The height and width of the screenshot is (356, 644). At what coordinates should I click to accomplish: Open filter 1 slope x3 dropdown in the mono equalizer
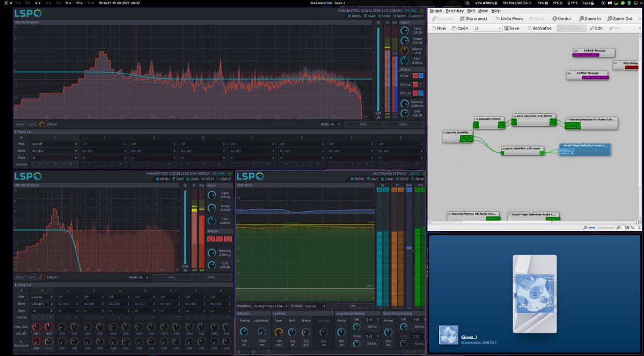(43, 310)
